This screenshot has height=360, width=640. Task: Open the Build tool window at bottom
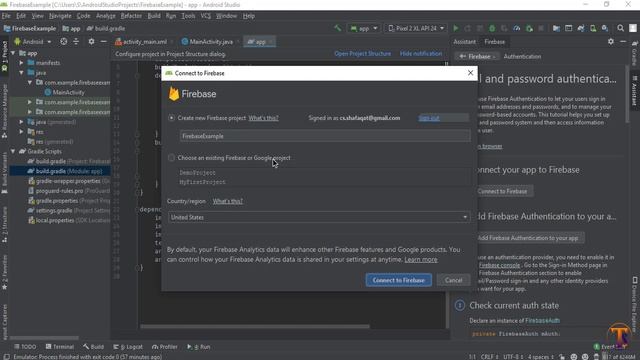[x=93, y=347]
